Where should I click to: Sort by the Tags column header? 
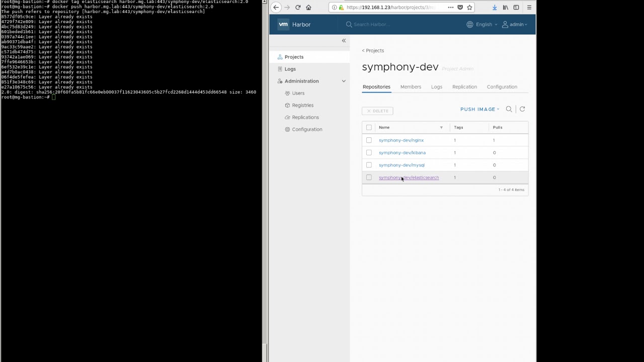(x=458, y=128)
